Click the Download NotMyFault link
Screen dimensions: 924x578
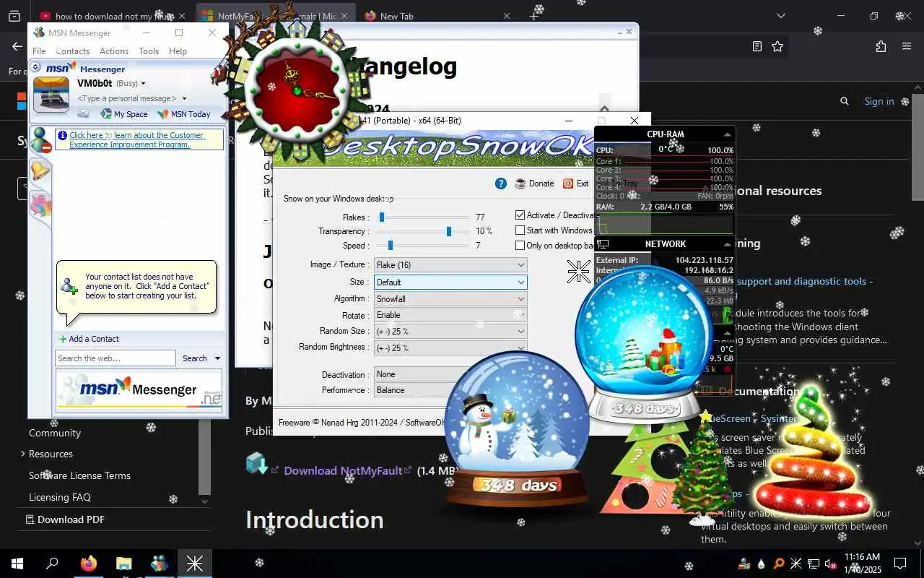[343, 470]
